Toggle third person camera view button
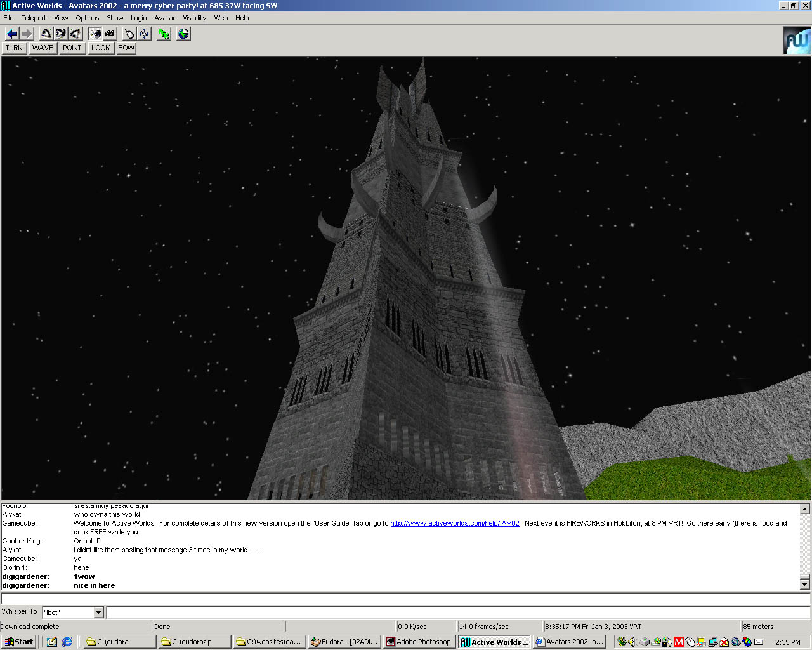The image size is (812, 650). pos(110,34)
